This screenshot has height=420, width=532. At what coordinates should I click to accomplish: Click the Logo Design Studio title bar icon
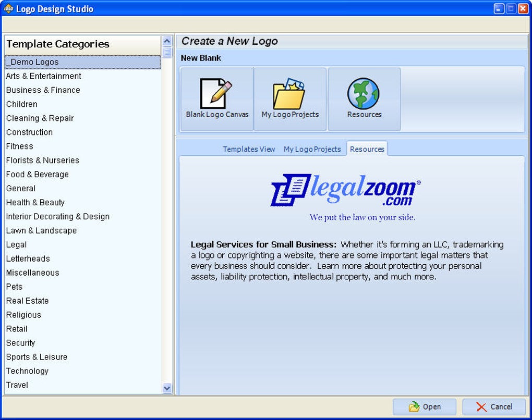[8, 8]
